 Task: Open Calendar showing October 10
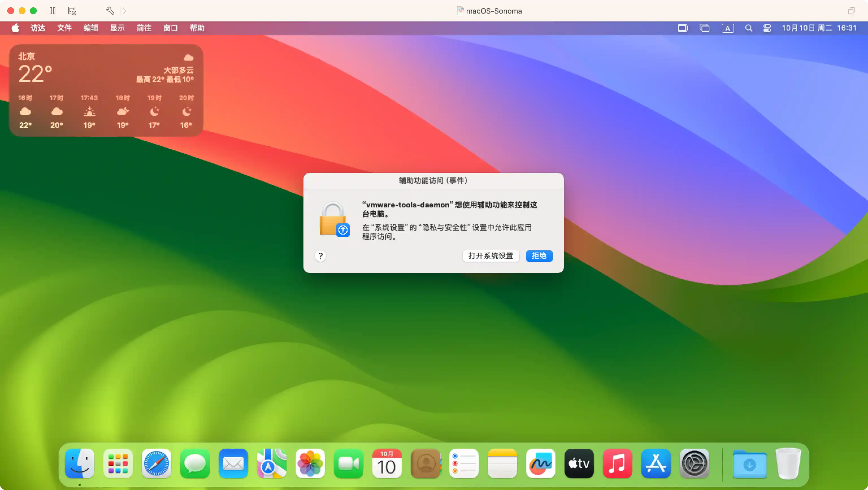[x=387, y=464]
